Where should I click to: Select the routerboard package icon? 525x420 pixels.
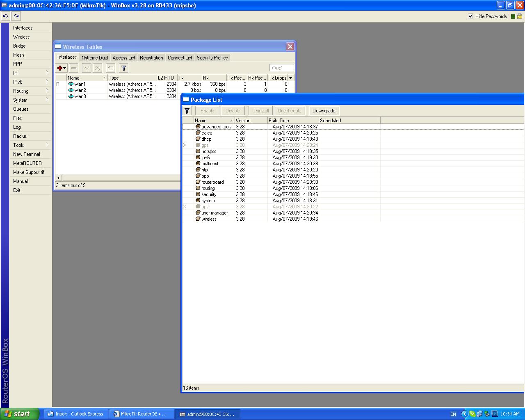click(198, 182)
